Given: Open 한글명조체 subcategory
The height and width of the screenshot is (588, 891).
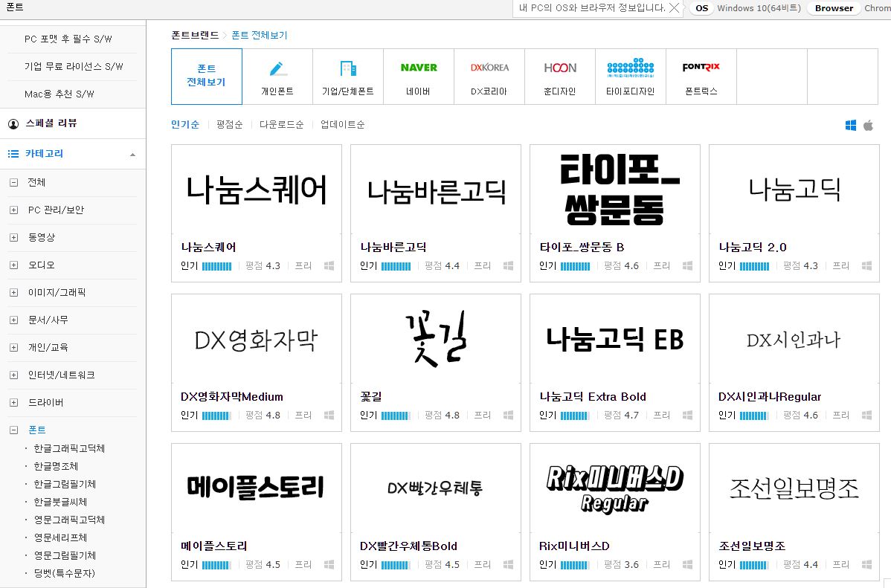Looking at the screenshot, I should click(56, 466).
